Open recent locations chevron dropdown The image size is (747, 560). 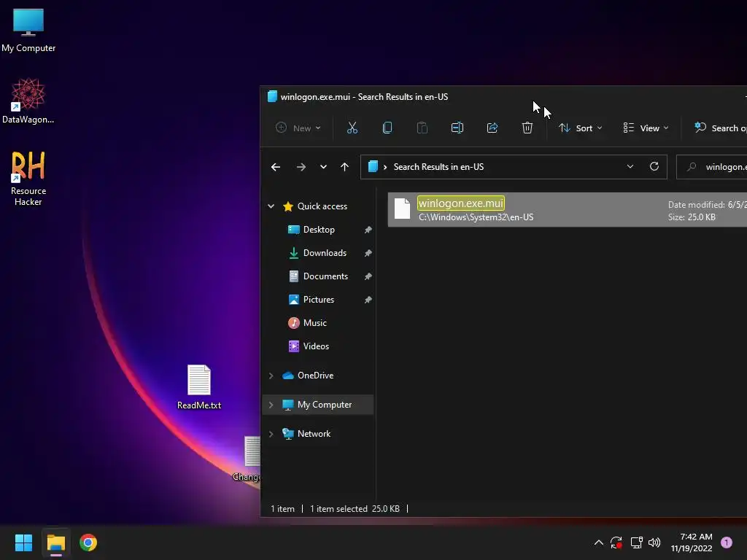(323, 167)
